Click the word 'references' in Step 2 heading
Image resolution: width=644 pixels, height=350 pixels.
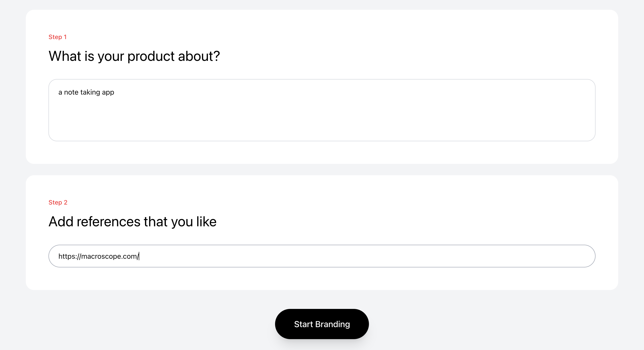[109, 222]
